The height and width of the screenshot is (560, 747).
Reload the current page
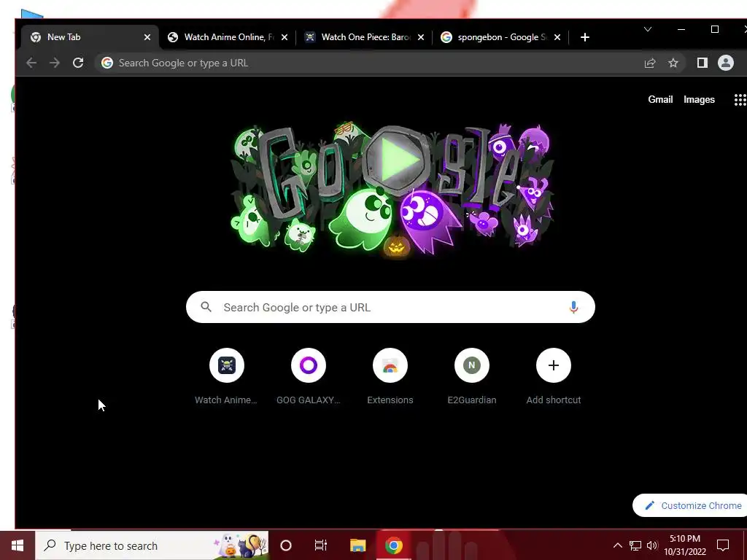coord(78,63)
